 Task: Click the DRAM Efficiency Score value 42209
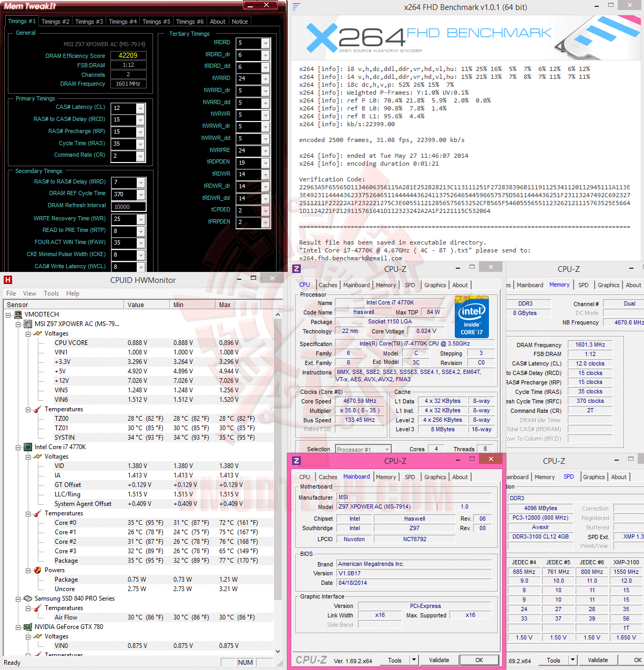[128, 55]
